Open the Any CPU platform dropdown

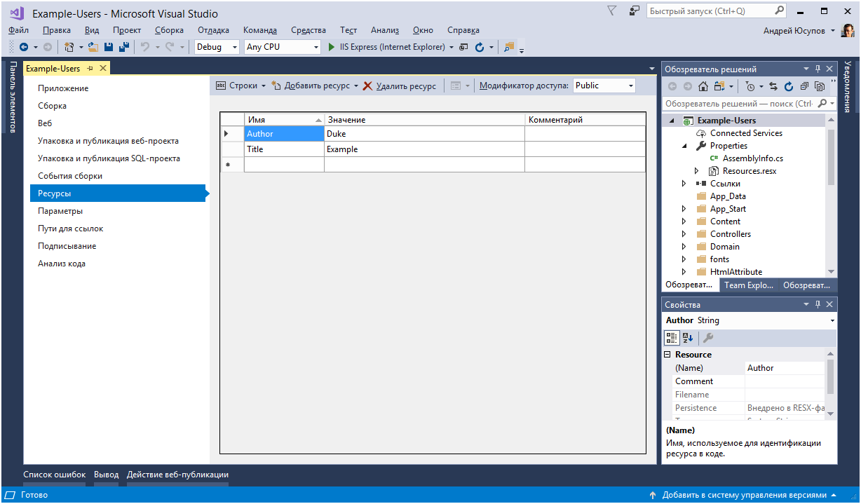[283, 47]
